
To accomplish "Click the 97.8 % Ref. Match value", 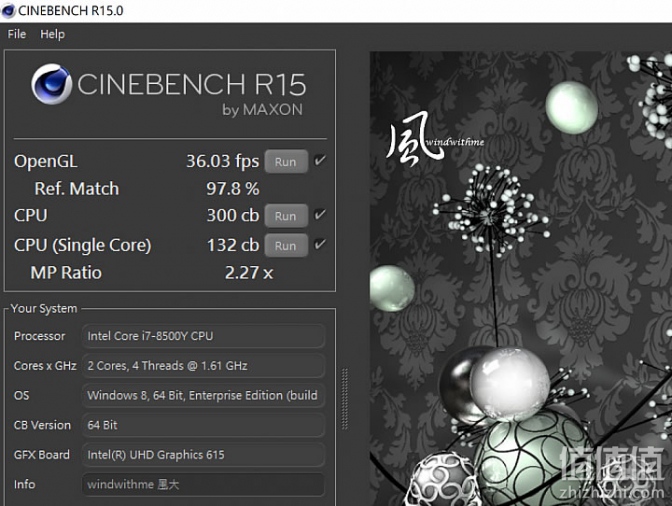I will pos(233,189).
